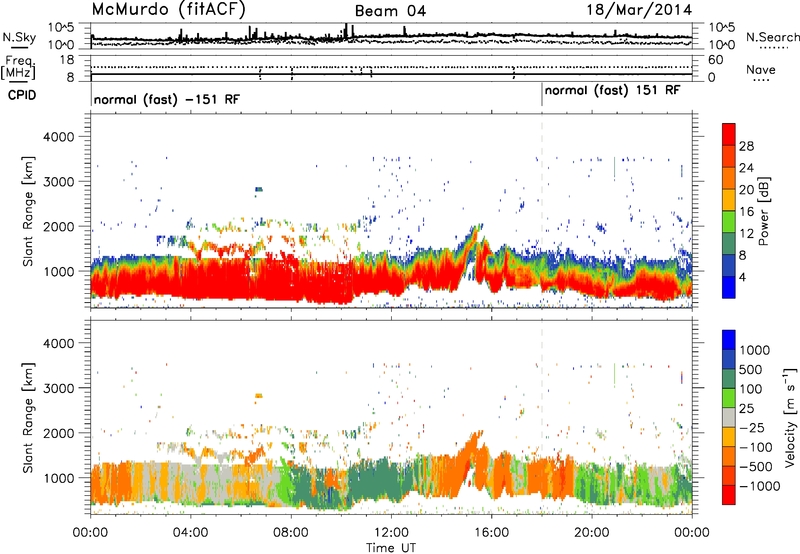Screen dimensions: 800x554
Task: Click the 'Slant Range [km]' label of the power plot
Action: [x=28, y=211]
